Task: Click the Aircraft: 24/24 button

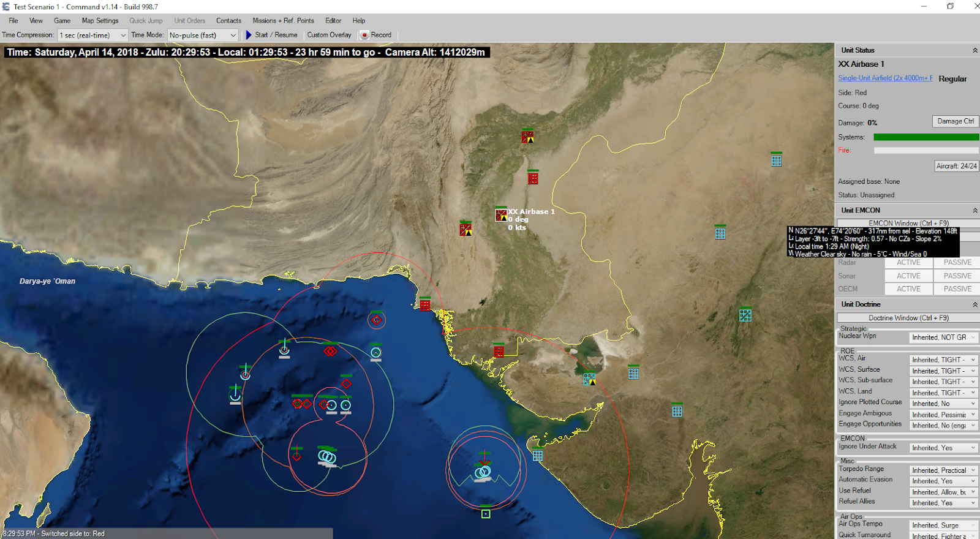Action: pyautogui.click(x=957, y=166)
